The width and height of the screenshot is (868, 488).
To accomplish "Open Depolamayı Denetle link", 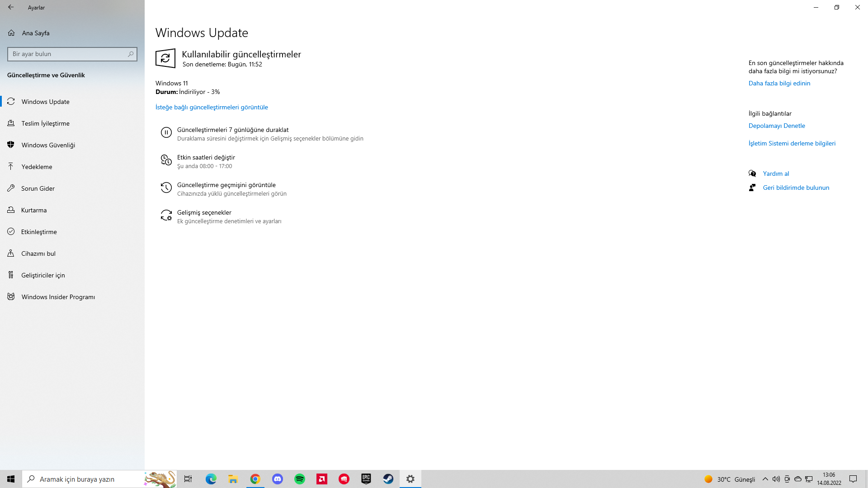I will pyautogui.click(x=776, y=126).
